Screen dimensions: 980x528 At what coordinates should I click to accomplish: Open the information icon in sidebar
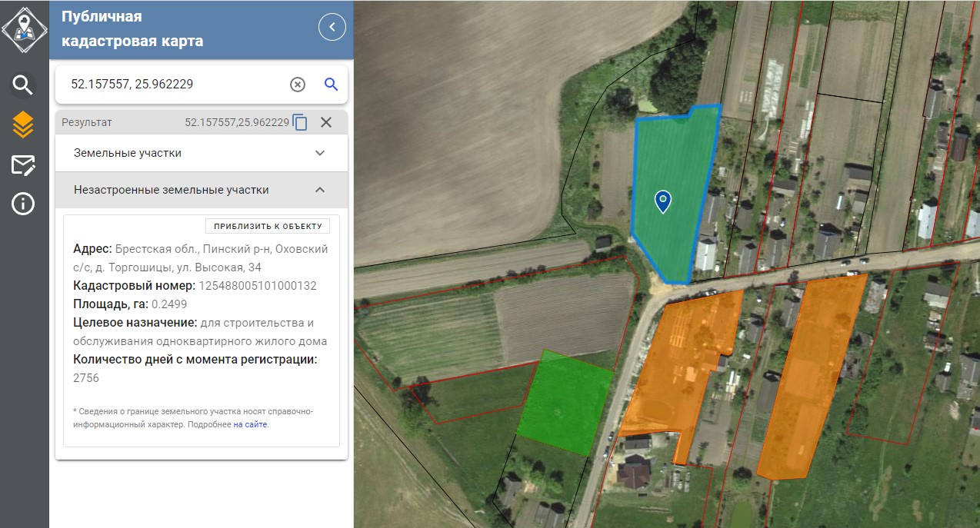[x=23, y=204]
